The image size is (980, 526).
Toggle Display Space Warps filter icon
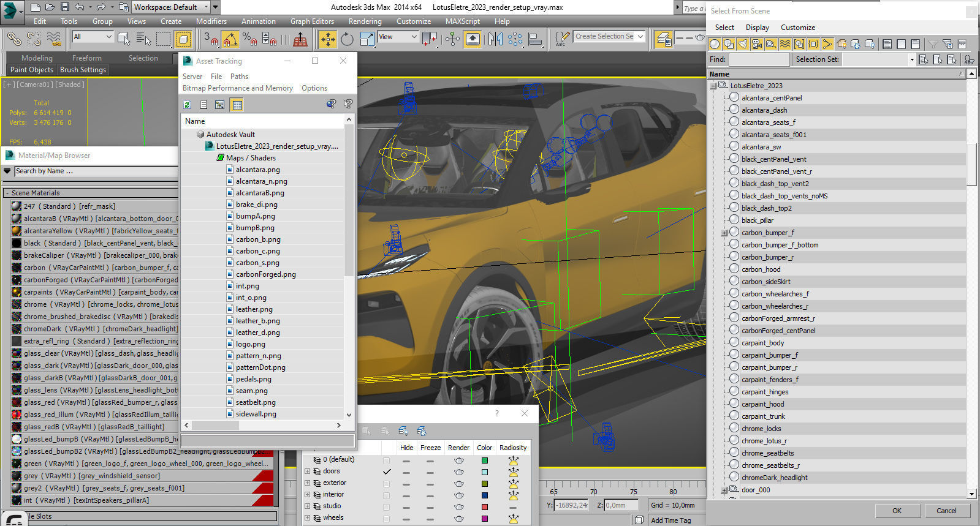(x=784, y=44)
